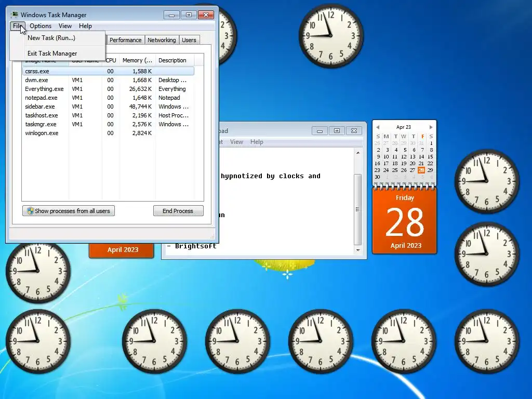Select date 22 in the calendar gadget

pos(430,164)
